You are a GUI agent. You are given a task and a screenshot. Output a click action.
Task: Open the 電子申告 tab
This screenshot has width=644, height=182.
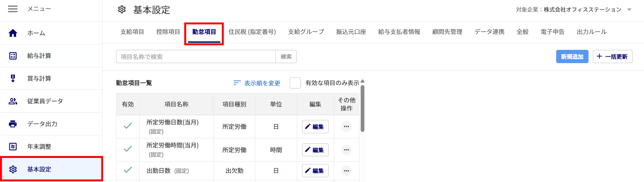click(x=552, y=32)
